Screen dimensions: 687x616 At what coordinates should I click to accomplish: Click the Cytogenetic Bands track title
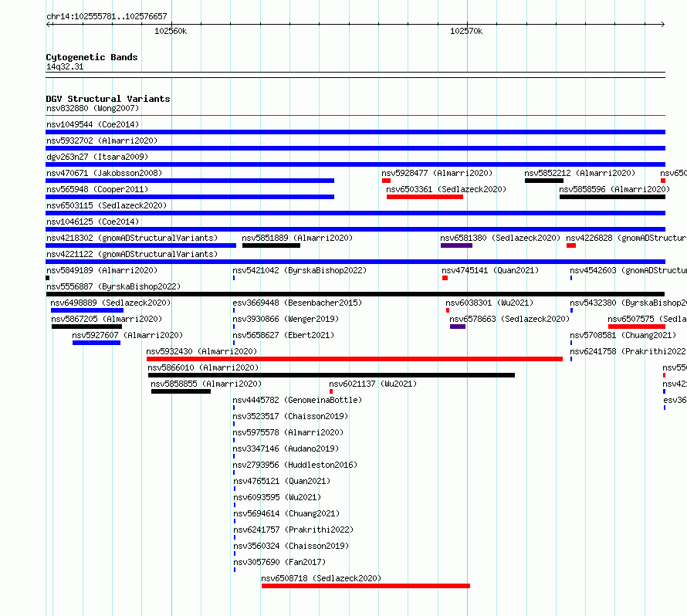92,57
